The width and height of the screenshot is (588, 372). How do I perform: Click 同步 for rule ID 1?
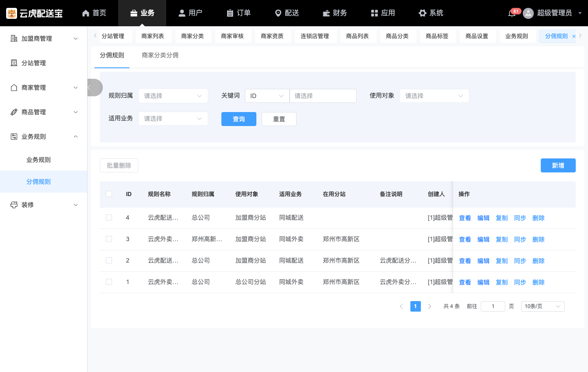click(520, 282)
